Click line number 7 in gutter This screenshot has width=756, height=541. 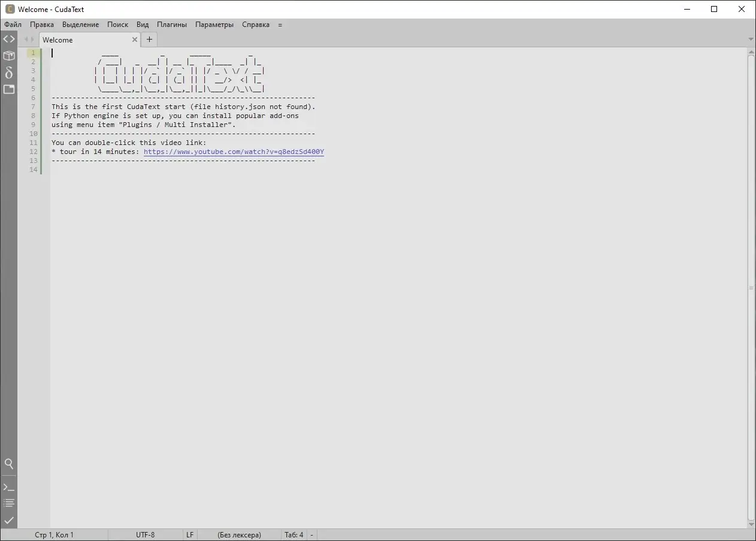[34, 107]
